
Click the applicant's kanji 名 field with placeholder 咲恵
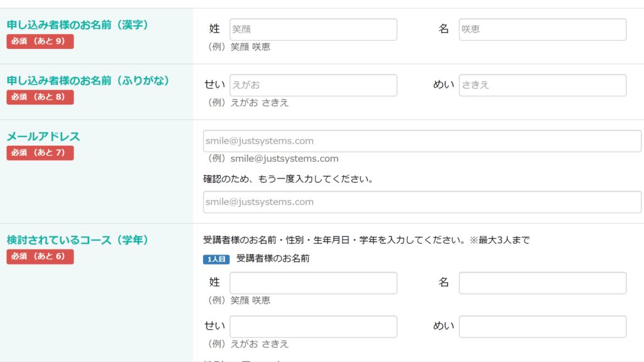[x=542, y=30]
